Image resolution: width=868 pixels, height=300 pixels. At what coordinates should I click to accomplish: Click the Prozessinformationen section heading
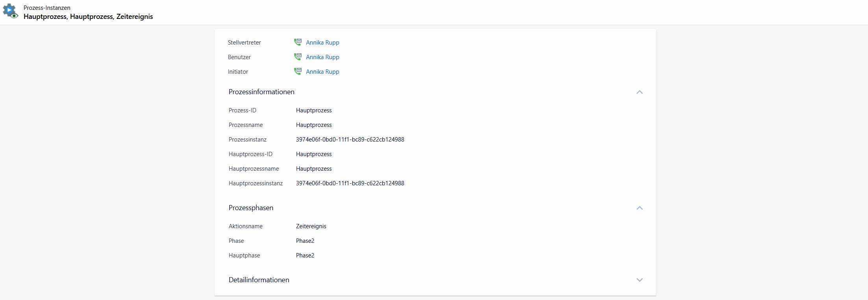coord(261,92)
